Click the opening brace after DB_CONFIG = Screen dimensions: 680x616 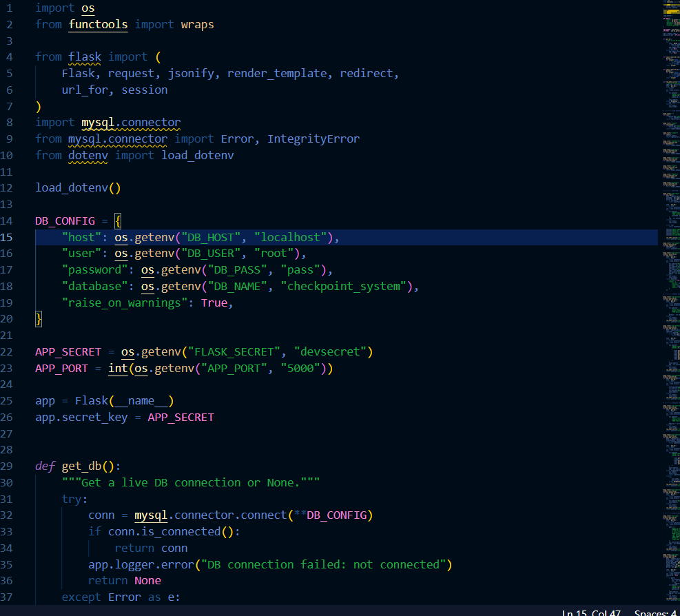tap(118, 220)
